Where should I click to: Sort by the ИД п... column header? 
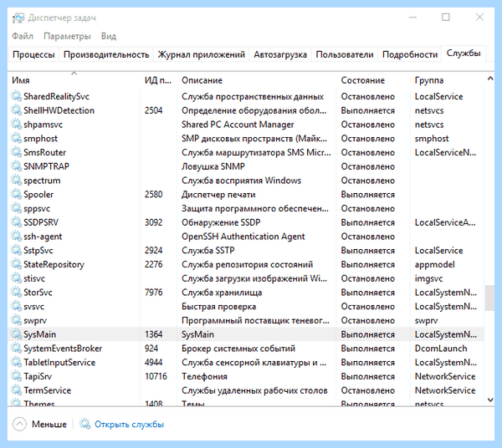[x=158, y=80]
